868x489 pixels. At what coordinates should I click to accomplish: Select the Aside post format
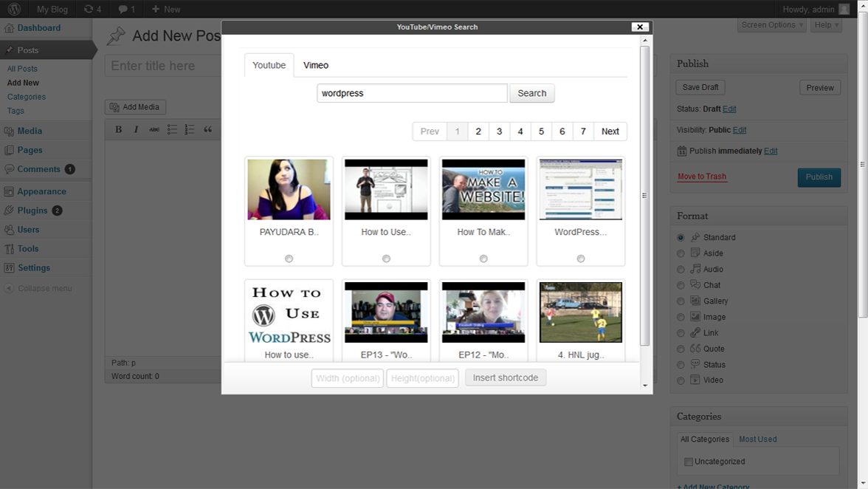(x=681, y=253)
